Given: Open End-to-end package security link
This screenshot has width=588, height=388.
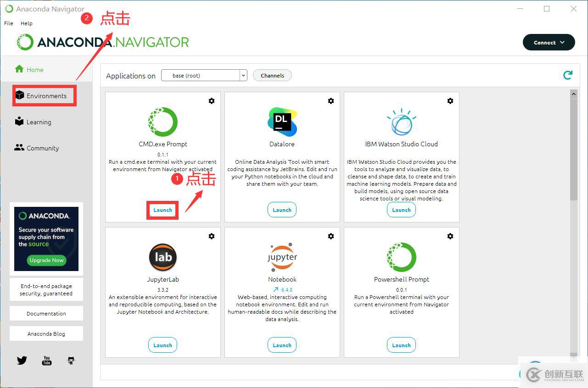Looking at the screenshot, I should pos(46,290).
